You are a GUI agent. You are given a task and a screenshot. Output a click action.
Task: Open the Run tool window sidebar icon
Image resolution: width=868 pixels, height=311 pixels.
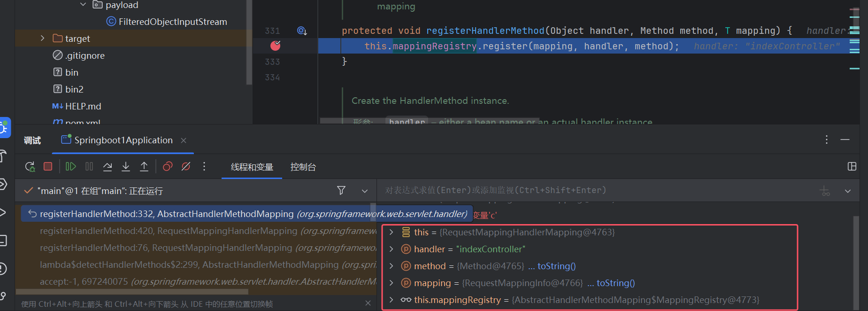pyautogui.click(x=3, y=212)
